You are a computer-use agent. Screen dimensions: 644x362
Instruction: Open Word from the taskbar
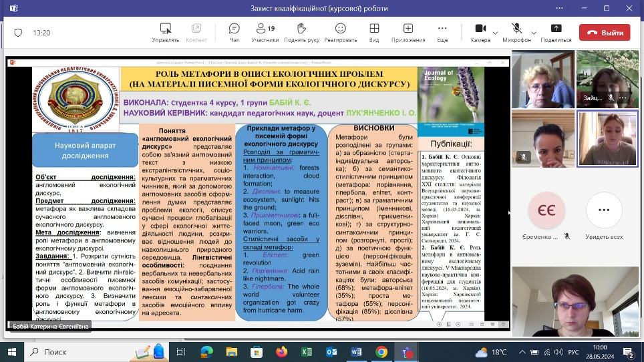point(356,352)
